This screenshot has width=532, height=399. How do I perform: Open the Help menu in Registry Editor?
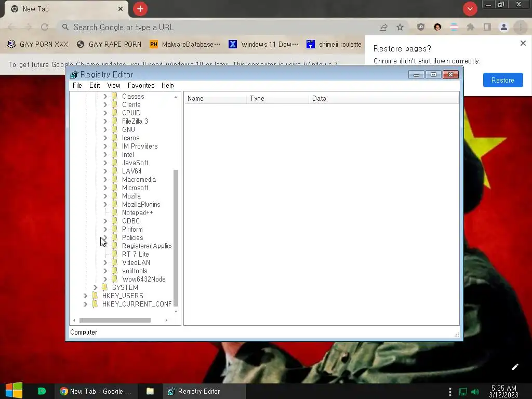[x=168, y=86]
